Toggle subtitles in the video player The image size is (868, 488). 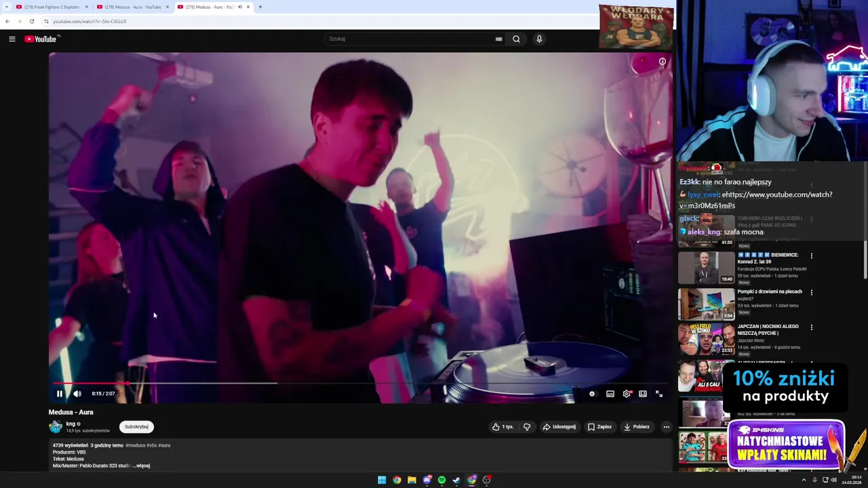pos(610,394)
